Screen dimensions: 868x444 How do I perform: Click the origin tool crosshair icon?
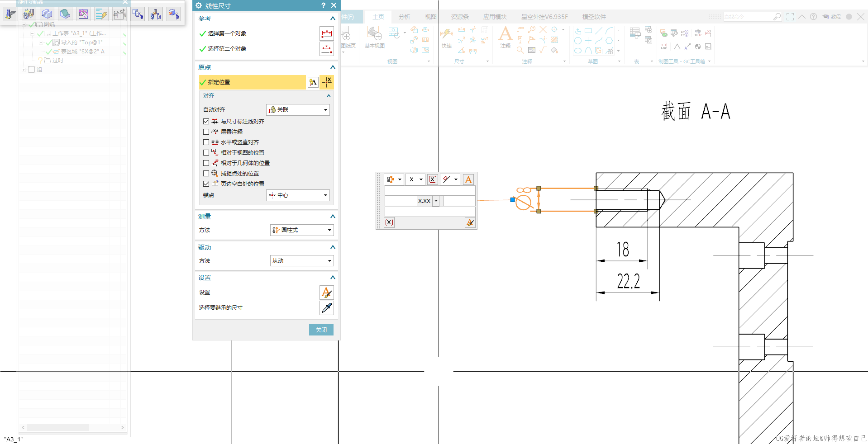tap(327, 82)
